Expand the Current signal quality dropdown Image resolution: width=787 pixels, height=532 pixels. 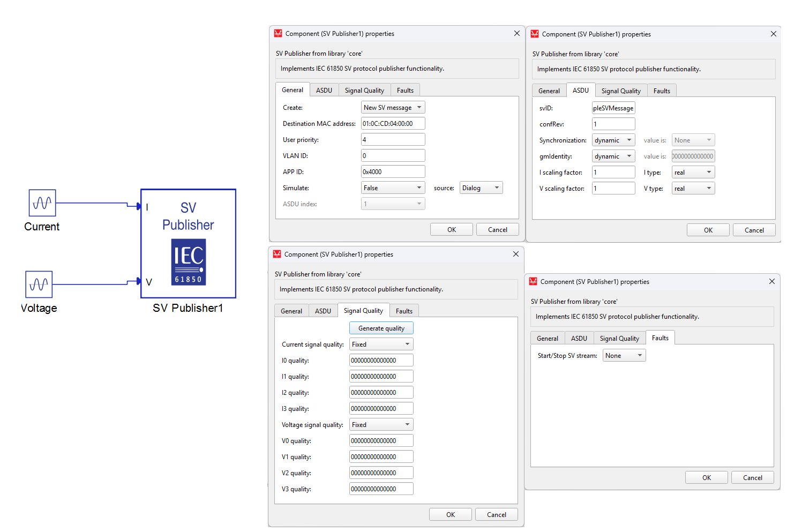pyautogui.click(x=381, y=344)
